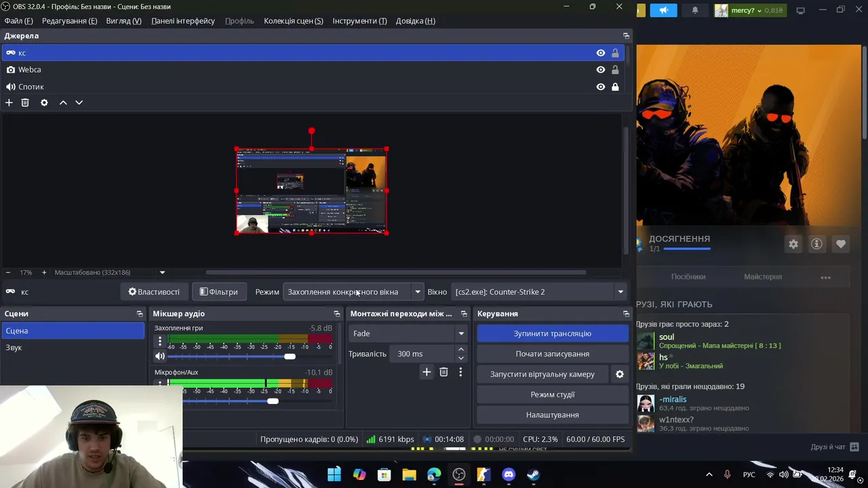Open Steam game settings gear icon

point(793,244)
